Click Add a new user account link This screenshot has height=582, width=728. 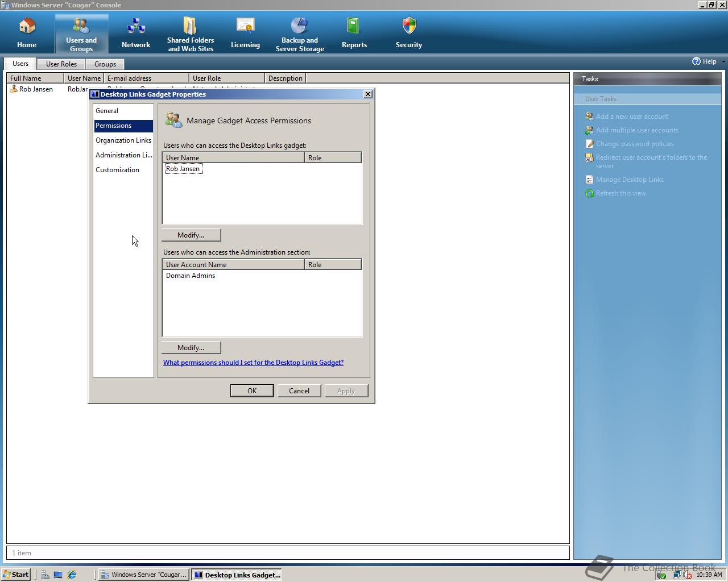tap(632, 117)
